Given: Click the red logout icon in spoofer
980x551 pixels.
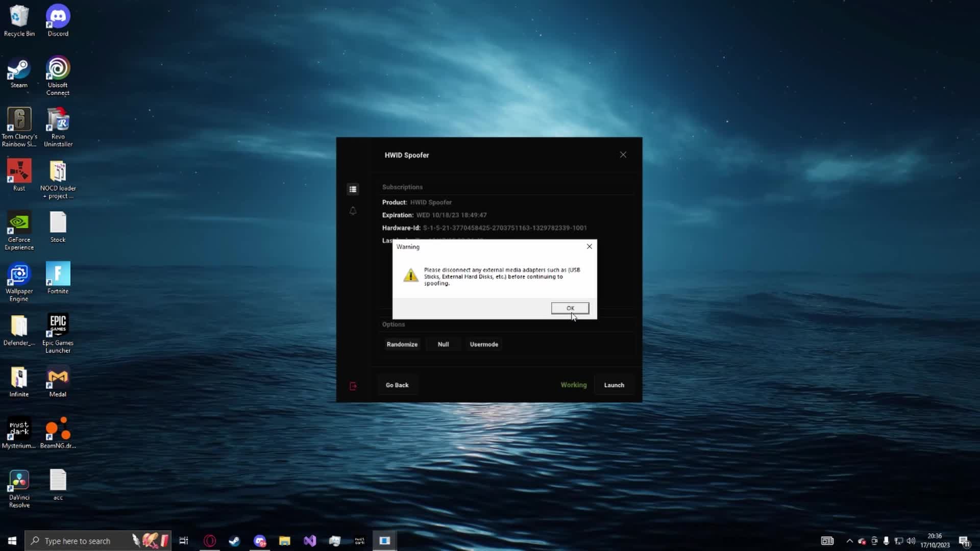Looking at the screenshot, I should click(x=353, y=386).
